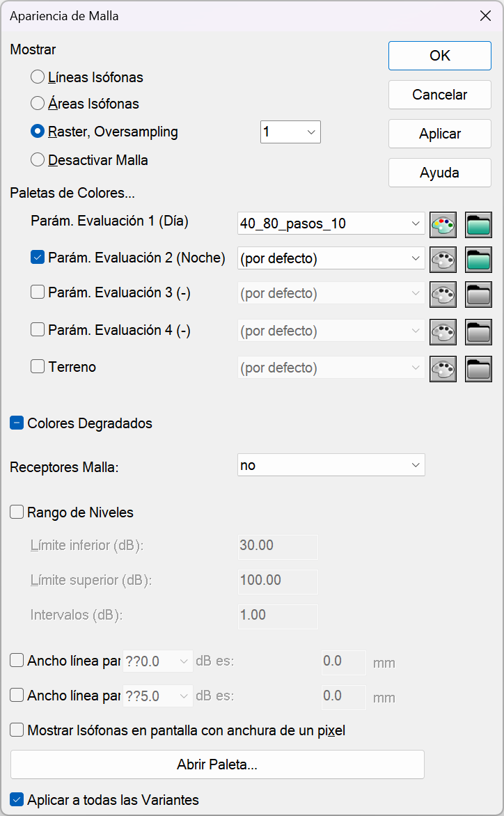Edit palette for Parám. Evaluación 1 (Día)
The width and height of the screenshot is (504, 816).
point(443,225)
